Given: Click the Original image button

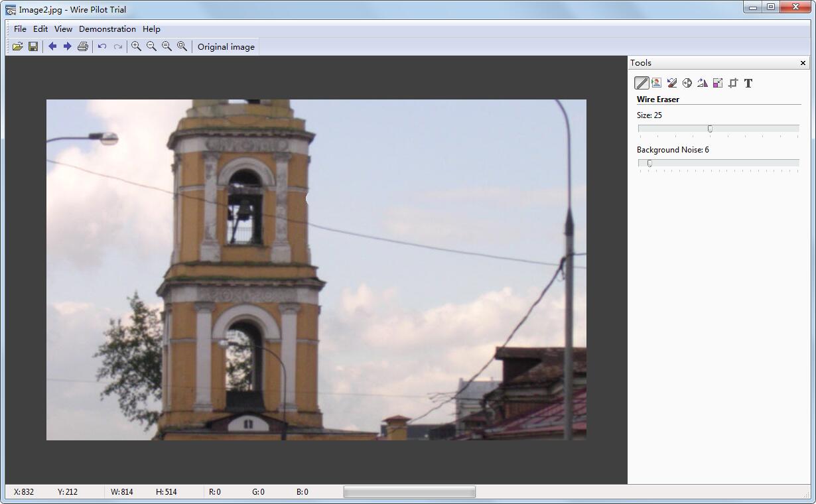Looking at the screenshot, I should click(x=226, y=46).
